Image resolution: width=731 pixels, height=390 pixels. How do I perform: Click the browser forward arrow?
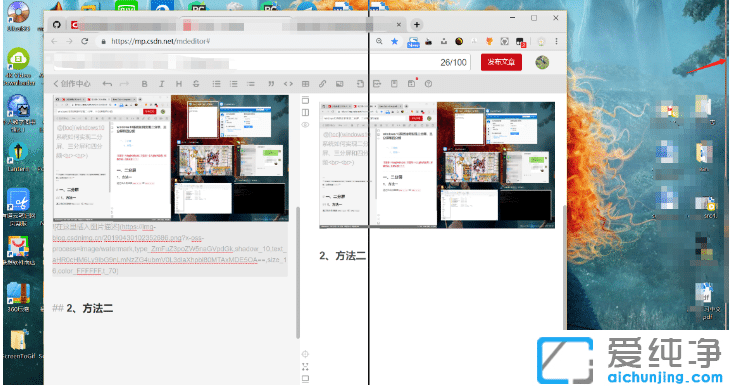pos(69,41)
